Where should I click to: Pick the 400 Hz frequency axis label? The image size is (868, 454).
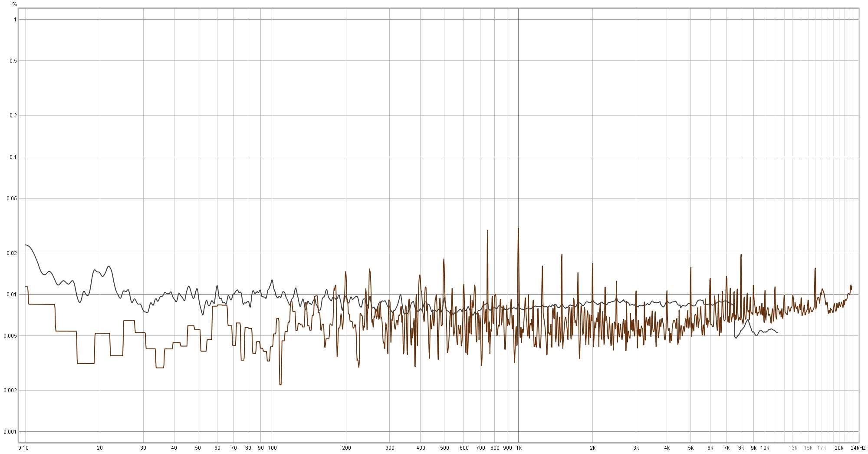[421, 448]
